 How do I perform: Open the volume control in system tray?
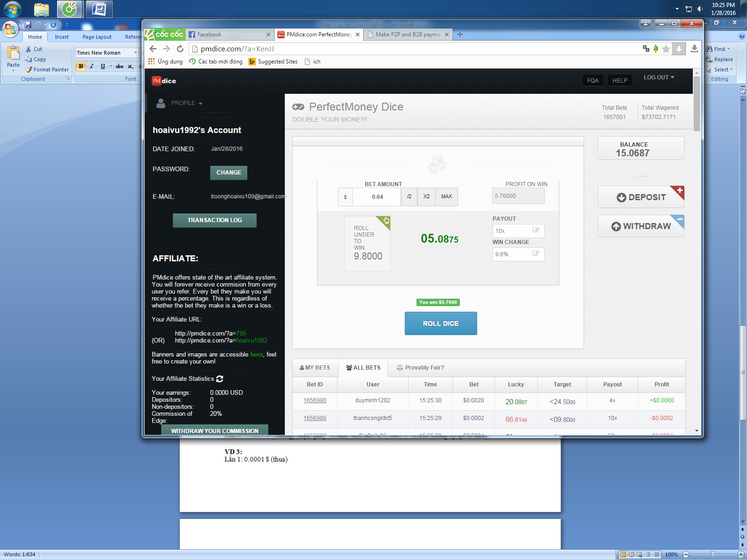click(700, 9)
